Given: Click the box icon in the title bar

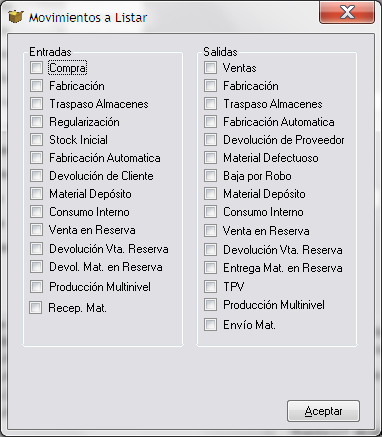Looking at the screenshot, I should coord(16,16).
